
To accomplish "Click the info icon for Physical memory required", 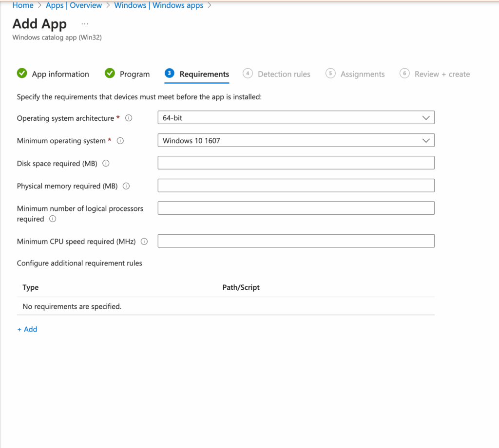I will 126,186.
